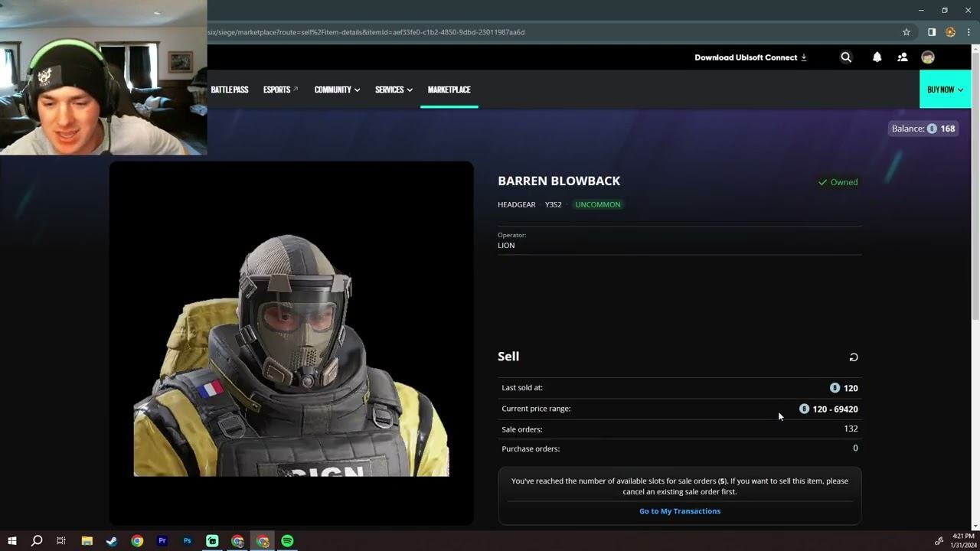
Task: Go to My Transactions link
Action: [680, 511]
